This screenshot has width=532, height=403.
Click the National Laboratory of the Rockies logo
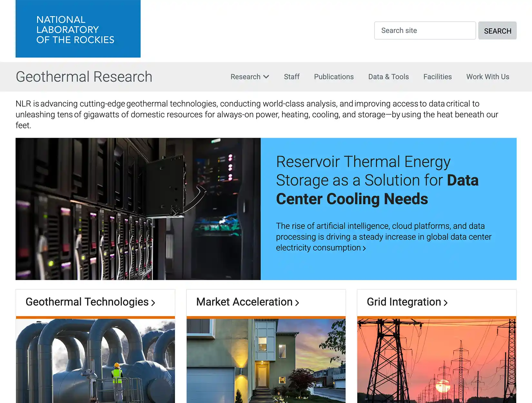pos(78,29)
